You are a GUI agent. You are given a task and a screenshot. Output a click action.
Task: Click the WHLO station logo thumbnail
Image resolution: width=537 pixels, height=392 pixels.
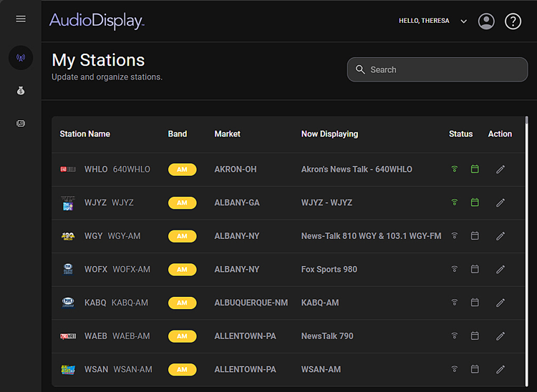pyautogui.click(x=68, y=170)
